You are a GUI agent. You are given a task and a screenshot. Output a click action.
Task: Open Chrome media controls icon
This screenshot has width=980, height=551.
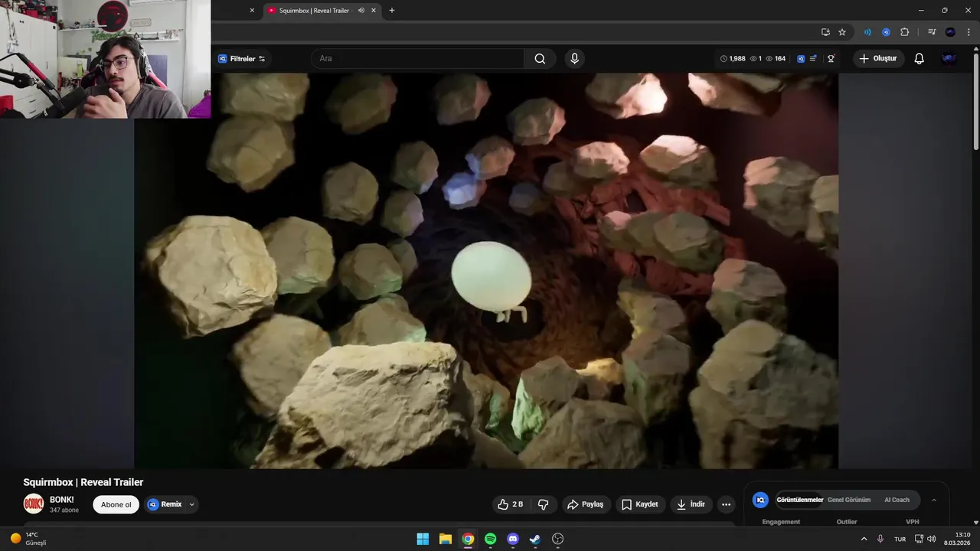coord(932,32)
